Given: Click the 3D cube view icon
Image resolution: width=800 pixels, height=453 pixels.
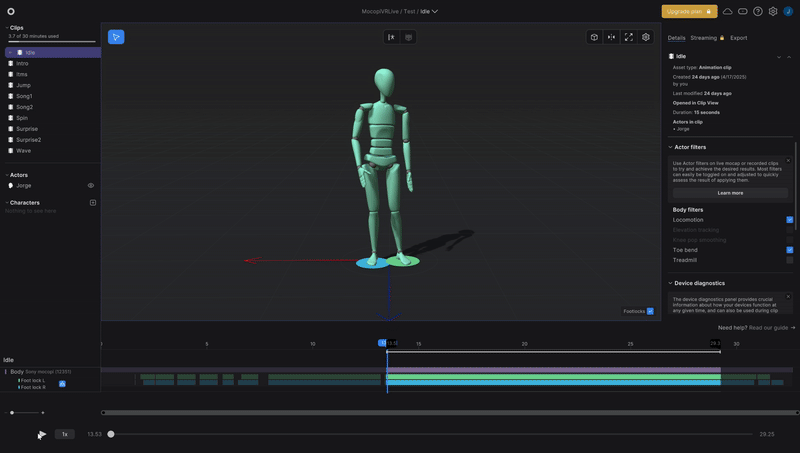Looking at the screenshot, I should 594,37.
